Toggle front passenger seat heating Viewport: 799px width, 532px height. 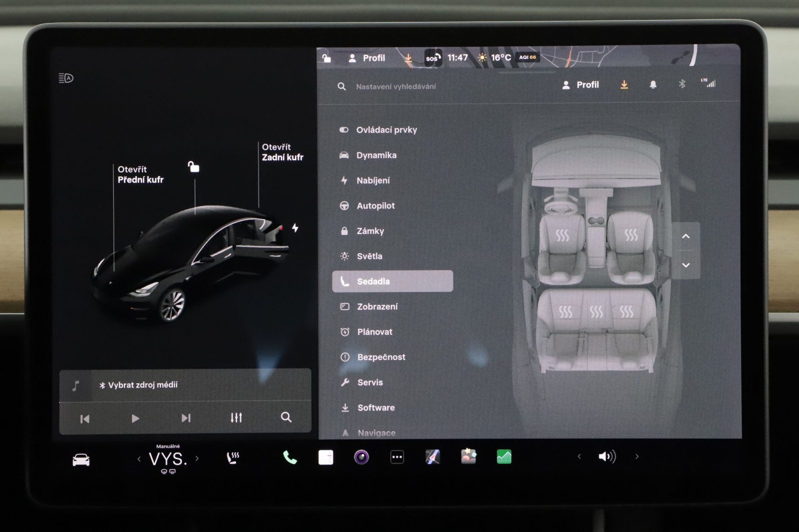click(631, 235)
